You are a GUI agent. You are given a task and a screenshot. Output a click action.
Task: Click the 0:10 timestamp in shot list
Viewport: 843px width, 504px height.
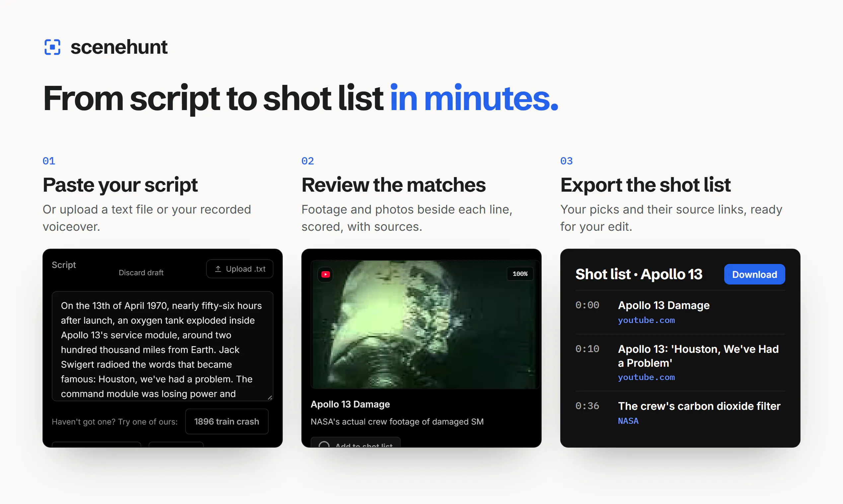click(x=587, y=349)
